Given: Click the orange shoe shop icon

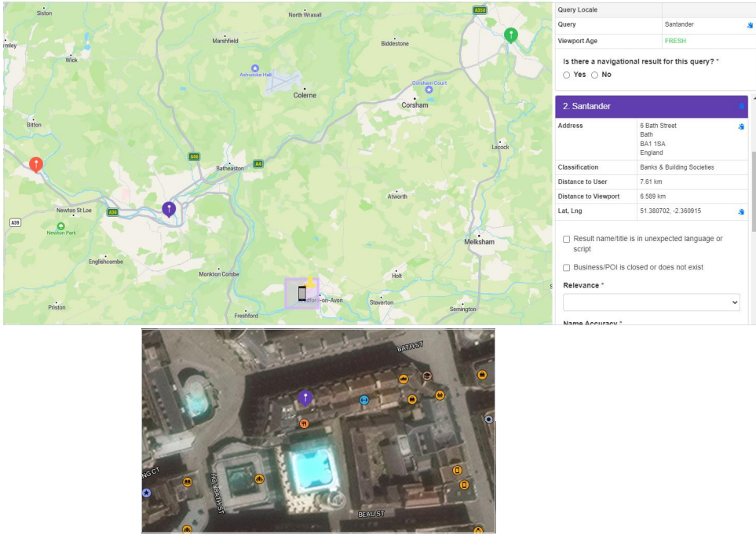Looking at the screenshot, I should click(404, 379).
